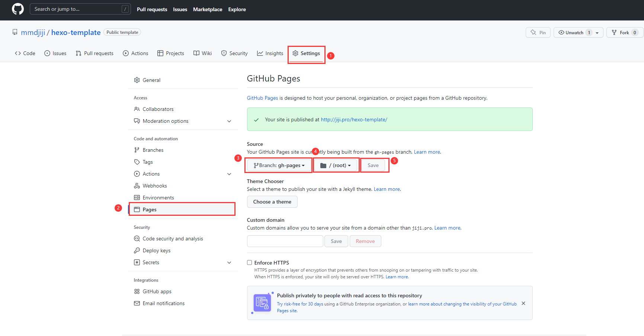Screen dimensions: 644x336
Task: Dismiss the private publishing promotion banner
Action: [x=523, y=303]
